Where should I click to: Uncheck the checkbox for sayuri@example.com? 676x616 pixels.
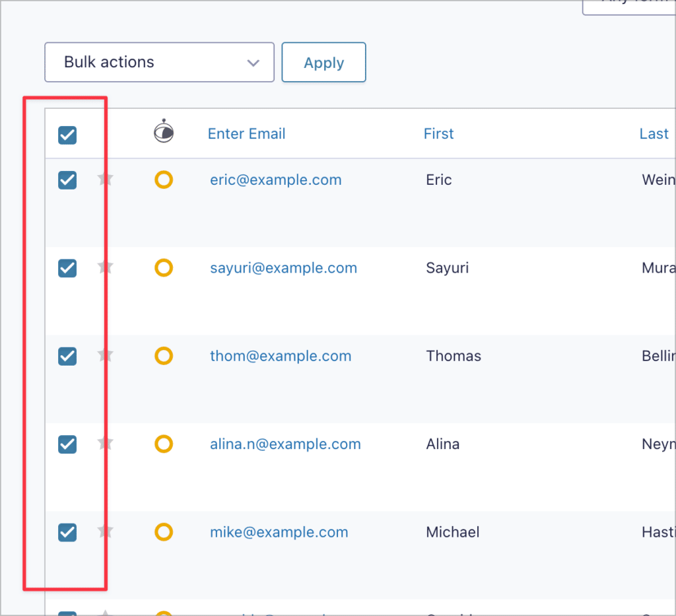coord(67,268)
